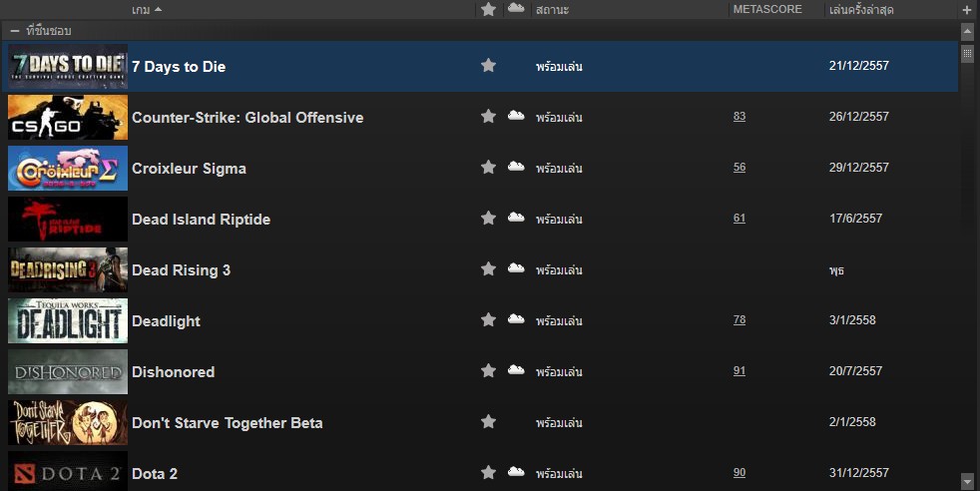This screenshot has height=491, width=980.
Task: Select Croixleur Sigma title text
Action: pos(189,169)
